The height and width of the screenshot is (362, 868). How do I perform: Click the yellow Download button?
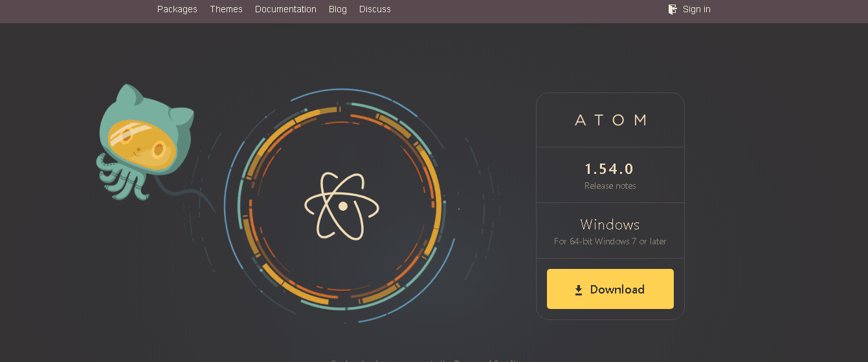pyautogui.click(x=610, y=289)
